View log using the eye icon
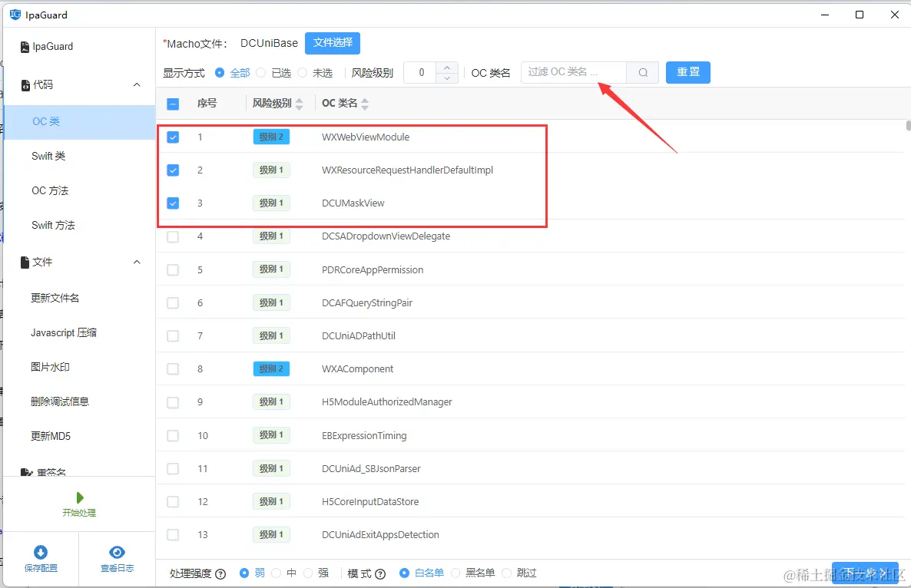911x588 pixels. coord(117,552)
